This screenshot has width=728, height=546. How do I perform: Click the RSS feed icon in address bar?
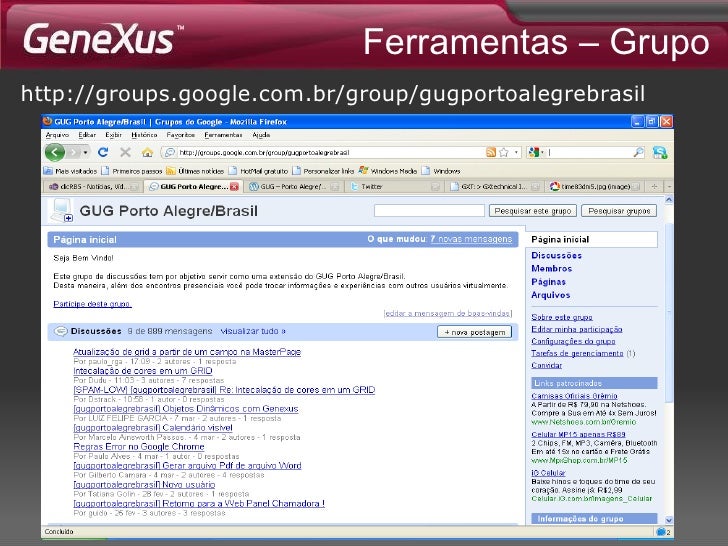click(491, 152)
